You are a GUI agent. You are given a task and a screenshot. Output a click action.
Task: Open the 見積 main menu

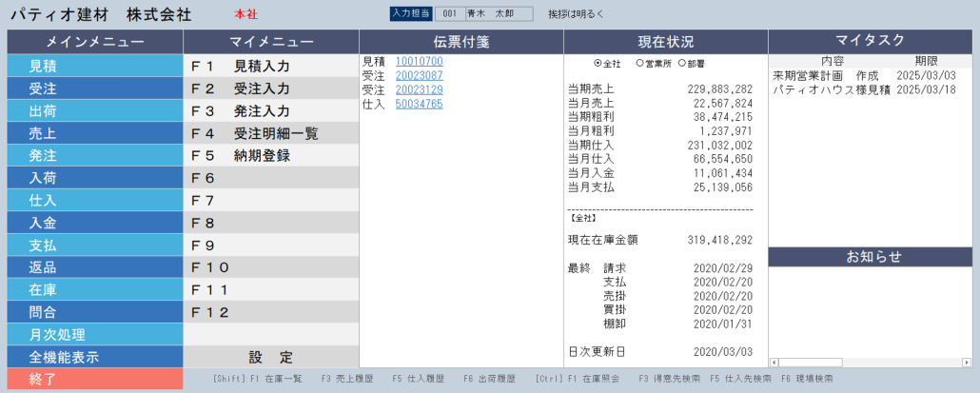click(94, 67)
